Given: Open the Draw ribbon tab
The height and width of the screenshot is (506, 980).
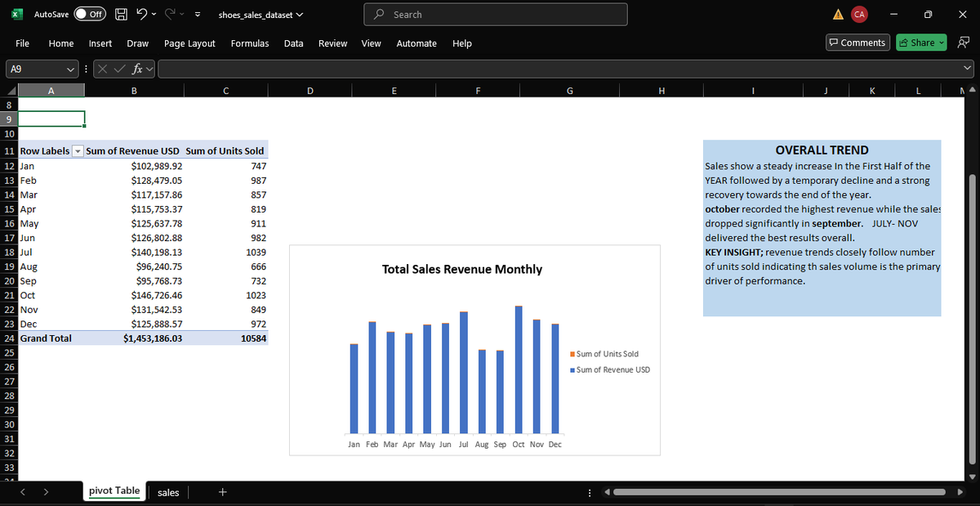Looking at the screenshot, I should pos(138,43).
